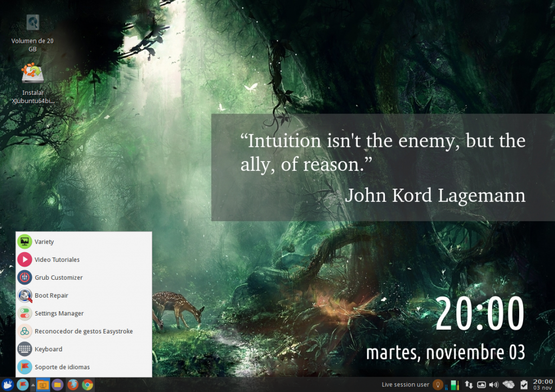This screenshot has height=392, width=555.
Task: Expand the small arrow next to flag launcher
Action: [x=33, y=384]
